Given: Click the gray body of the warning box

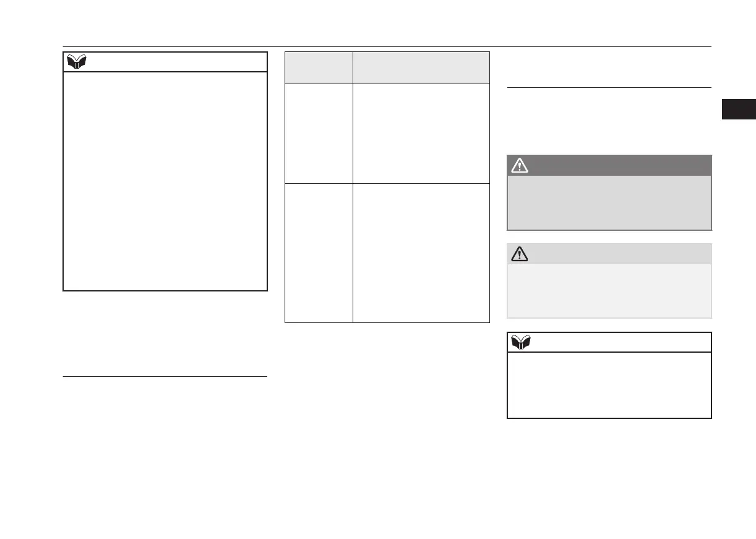Looking at the screenshot, I should click(x=609, y=202).
